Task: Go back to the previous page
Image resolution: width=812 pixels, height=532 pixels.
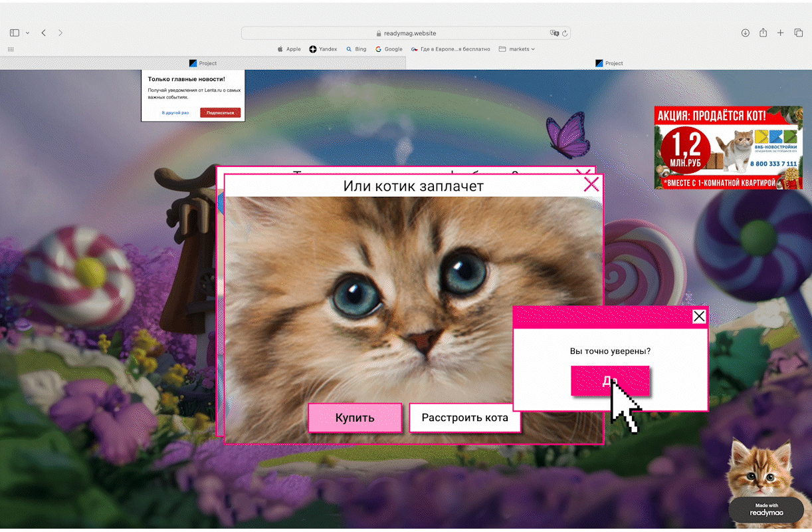Action: (x=44, y=33)
